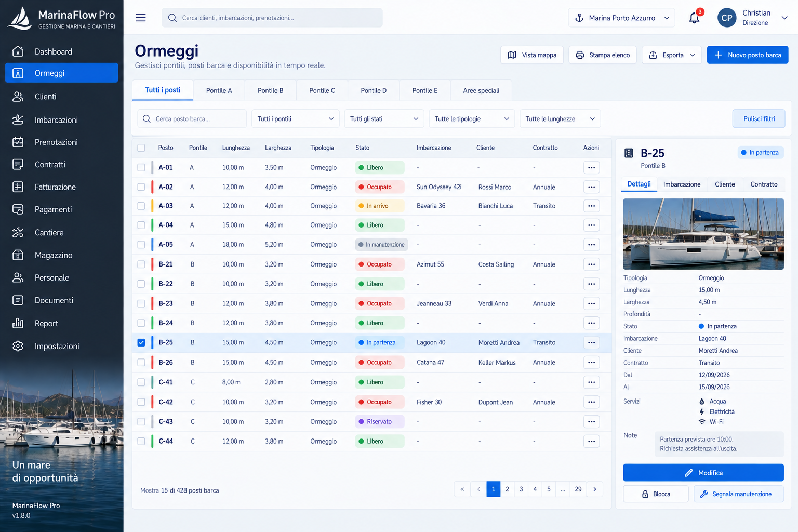This screenshot has height=532, width=798.
Task: Click the Cerca posto barca field
Action: [x=192, y=119]
